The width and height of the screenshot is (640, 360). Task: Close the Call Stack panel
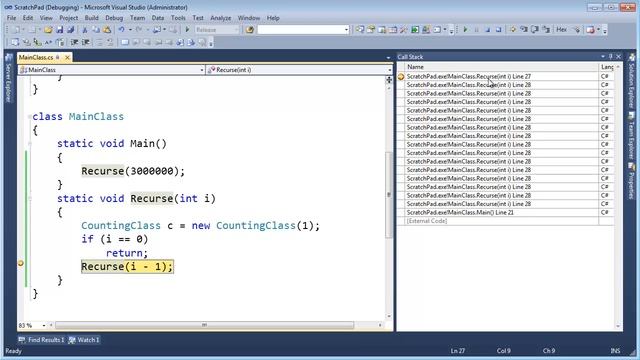tap(618, 57)
